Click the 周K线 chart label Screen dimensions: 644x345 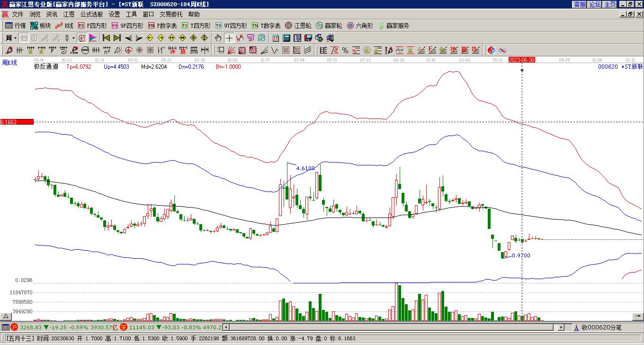click(x=9, y=63)
